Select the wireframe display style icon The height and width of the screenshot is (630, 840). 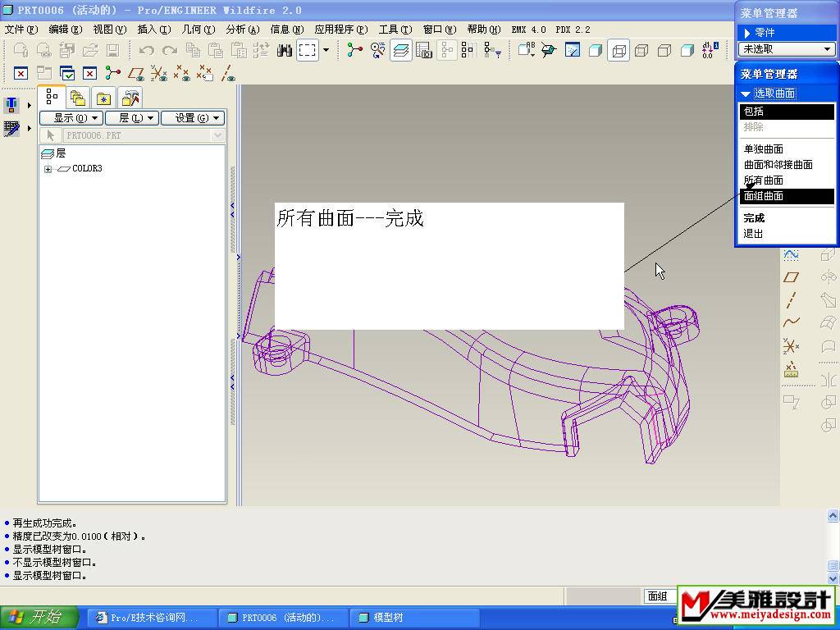point(619,51)
